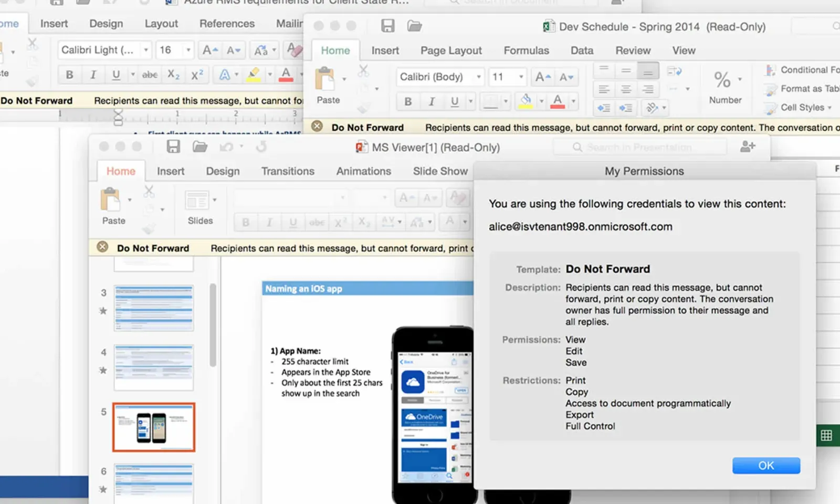Click the share person icon in PowerPoint
Screen dimensions: 840x504
747,146
